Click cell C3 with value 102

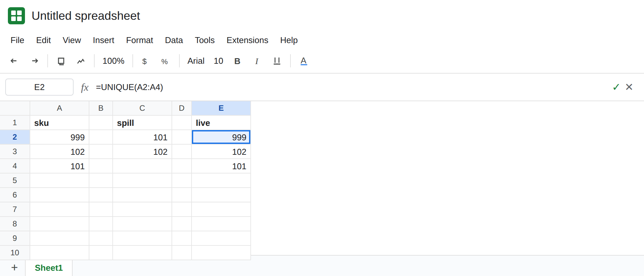142,152
